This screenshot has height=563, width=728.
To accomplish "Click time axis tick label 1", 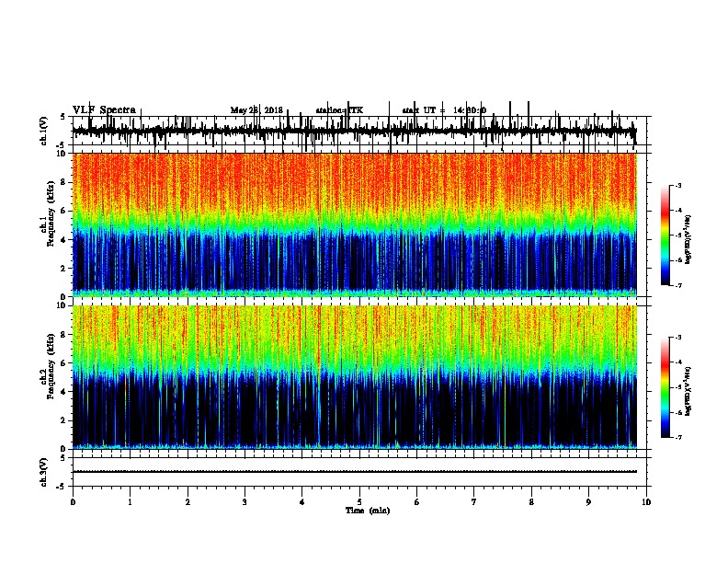I will [130, 502].
